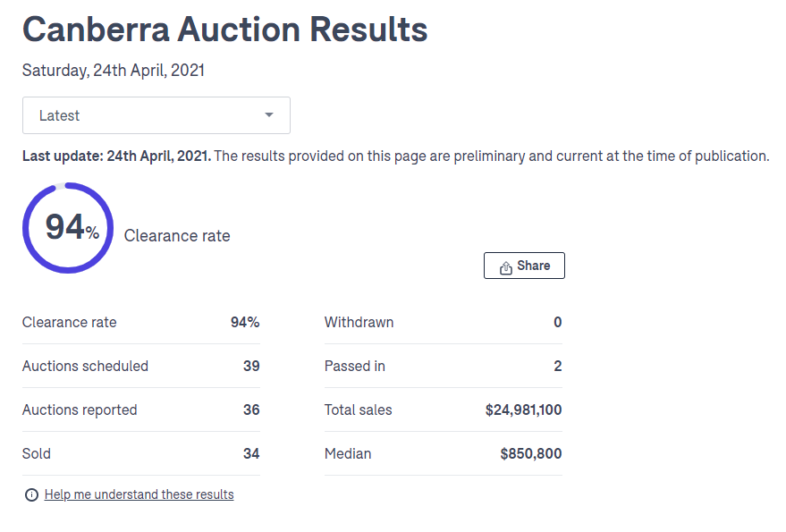Click the Withdrawn row label

click(x=359, y=322)
